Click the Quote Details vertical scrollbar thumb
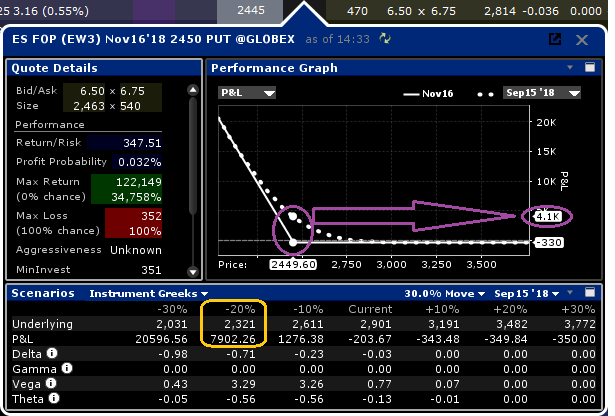 point(193,156)
